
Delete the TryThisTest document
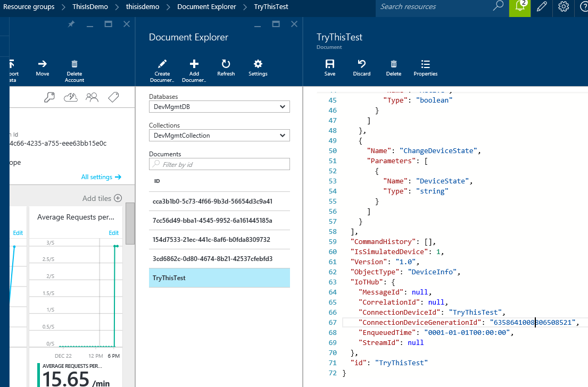coord(393,68)
